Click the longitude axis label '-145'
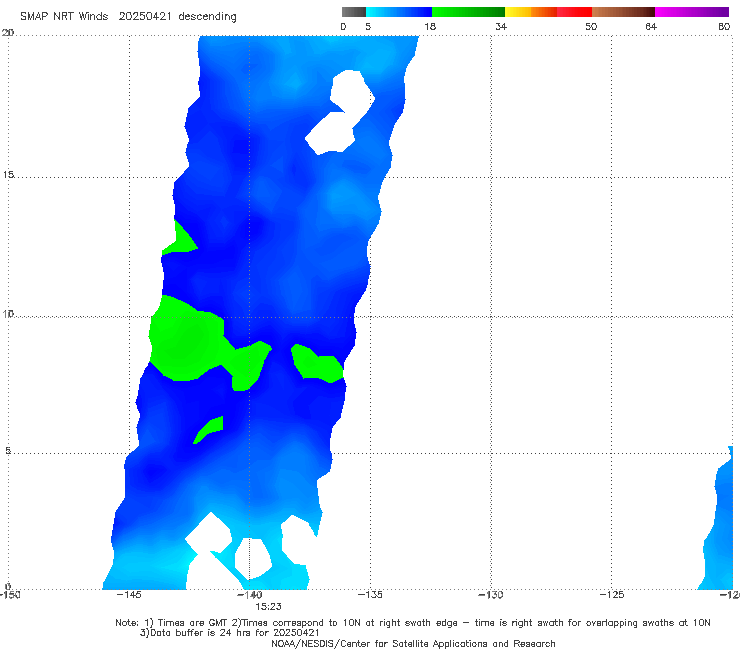This screenshot has height=650, width=740. pos(129,595)
